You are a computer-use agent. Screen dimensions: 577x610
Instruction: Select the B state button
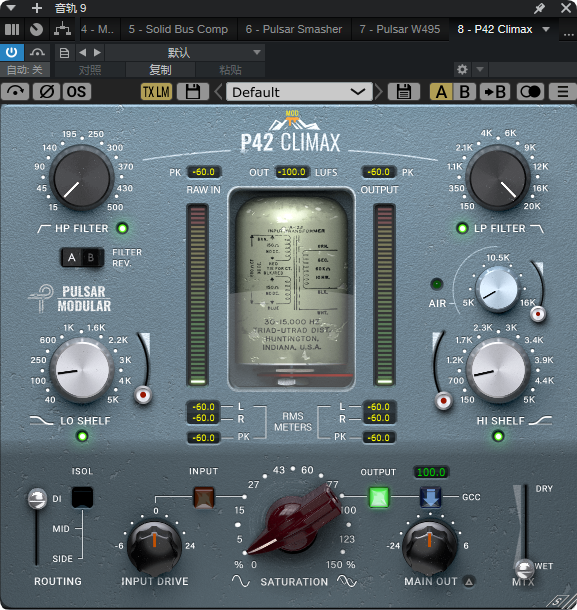(464, 92)
